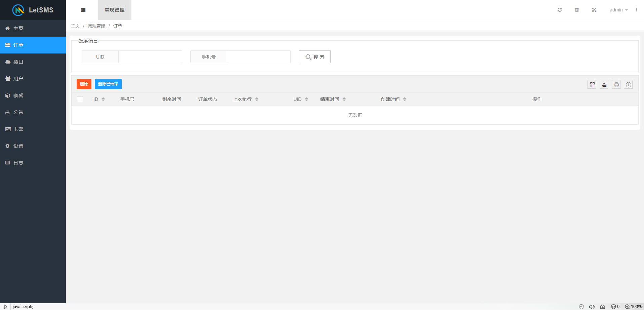Click the info tips icon

[x=629, y=85]
